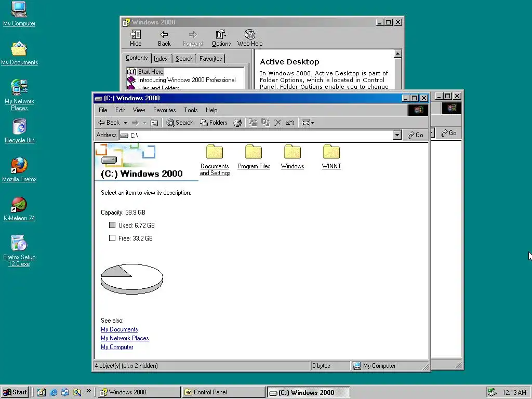Image resolution: width=532 pixels, height=399 pixels.
Task: Click Undo icon in Explorer toolbar
Action: coord(290,123)
